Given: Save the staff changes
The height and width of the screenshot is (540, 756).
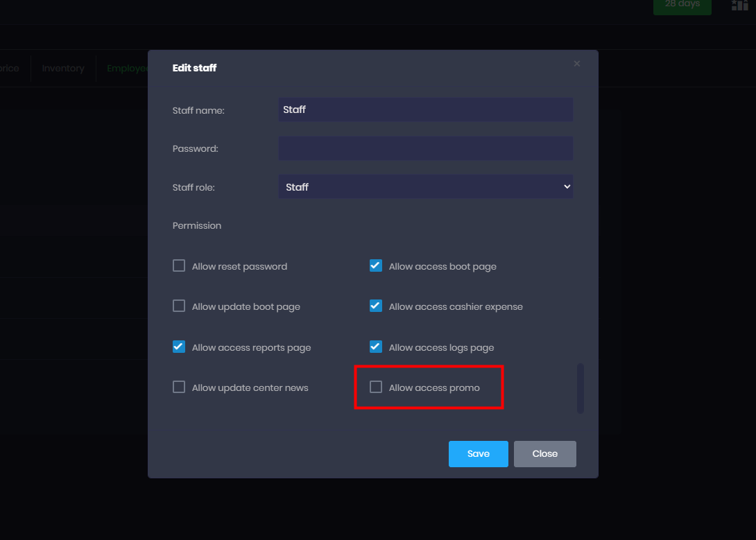Looking at the screenshot, I should click(479, 454).
